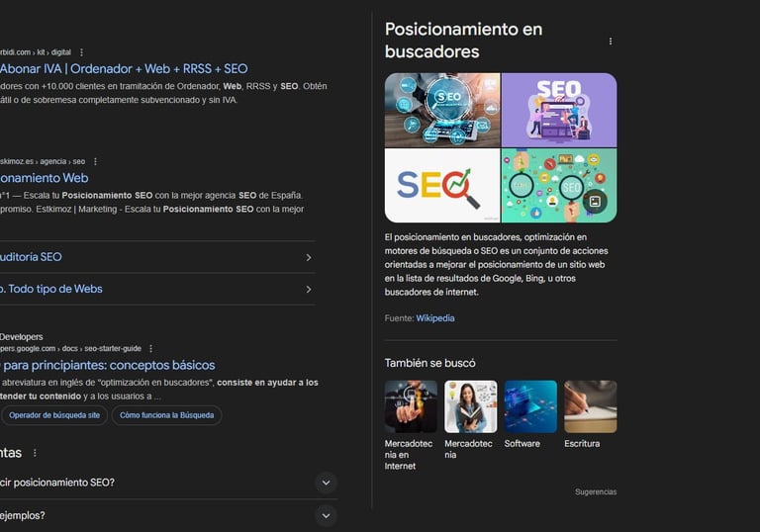Click 'skimoz.es › agencia › seo' breadcrumb
Screen dimensions: 760x532
point(43,161)
